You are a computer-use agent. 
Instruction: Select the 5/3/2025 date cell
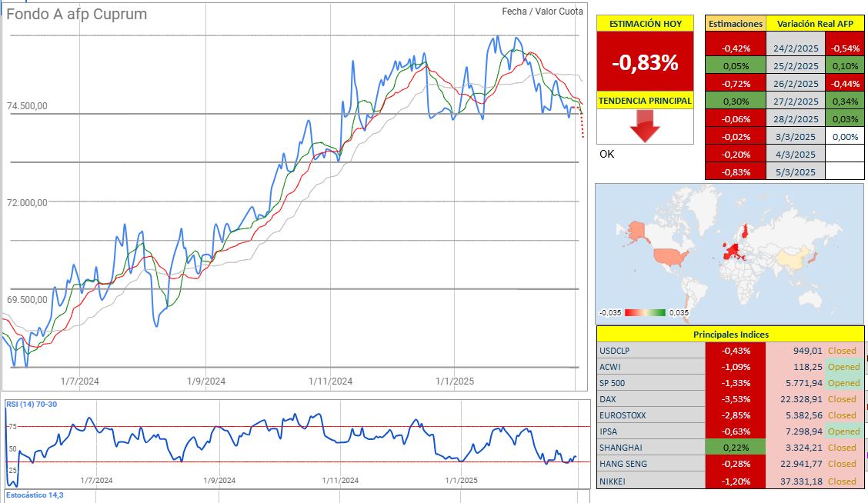click(x=796, y=172)
